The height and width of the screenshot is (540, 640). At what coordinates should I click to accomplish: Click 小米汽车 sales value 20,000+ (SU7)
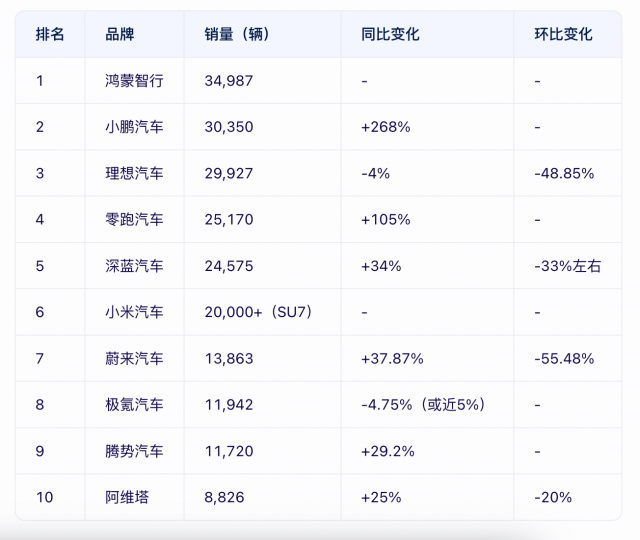pyautogui.click(x=259, y=312)
